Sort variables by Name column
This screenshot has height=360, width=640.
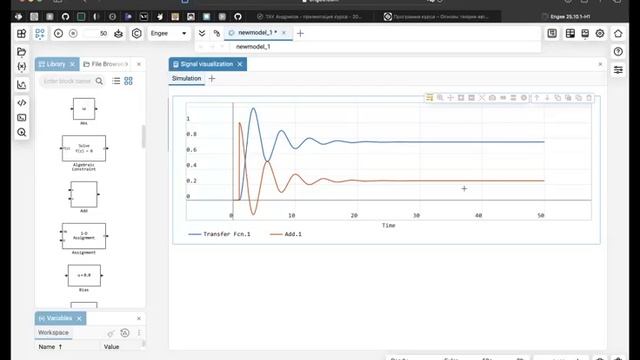[50, 347]
